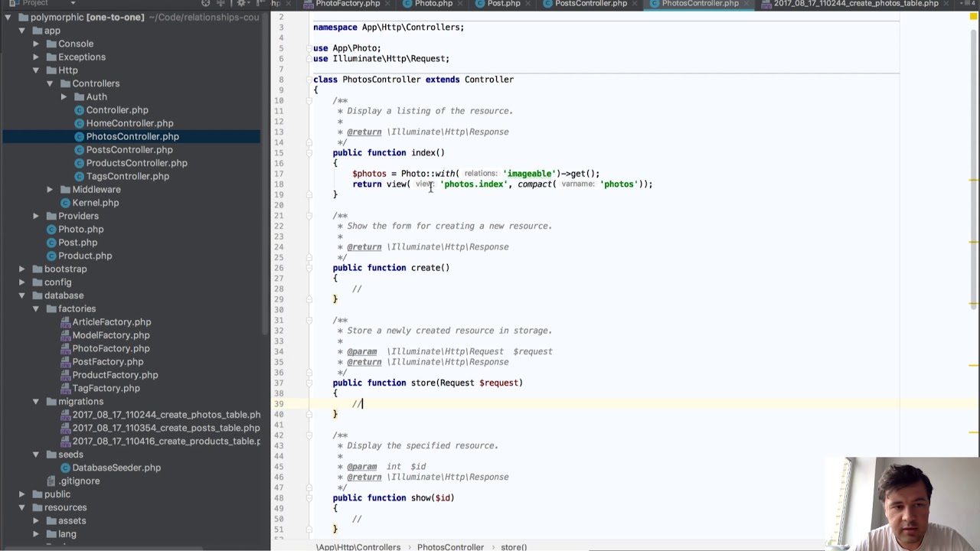Expand the Console folder arrow

point(36,44)
